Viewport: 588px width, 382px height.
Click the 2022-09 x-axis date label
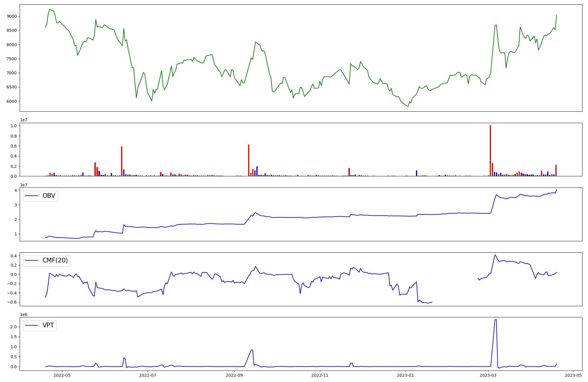(x=234, y=375)
